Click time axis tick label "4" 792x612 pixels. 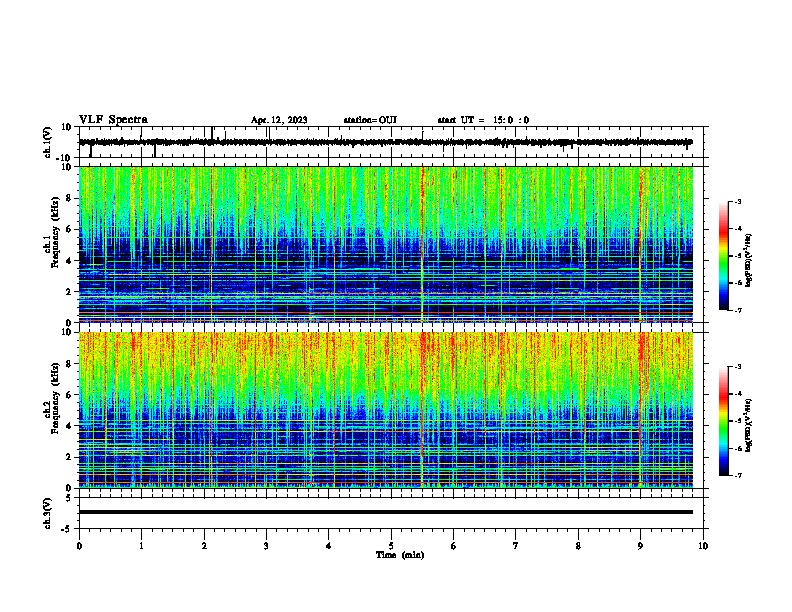click(329, 546)
